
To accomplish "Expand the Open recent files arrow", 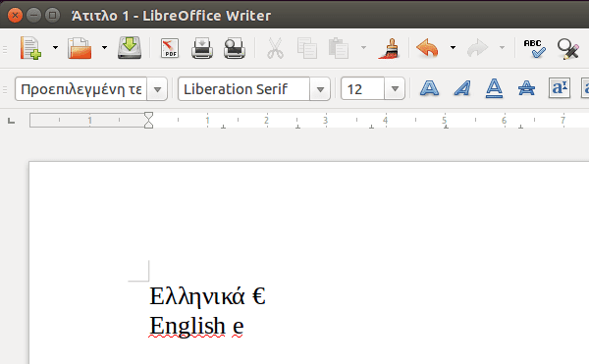I will click(x=104, y=48).
